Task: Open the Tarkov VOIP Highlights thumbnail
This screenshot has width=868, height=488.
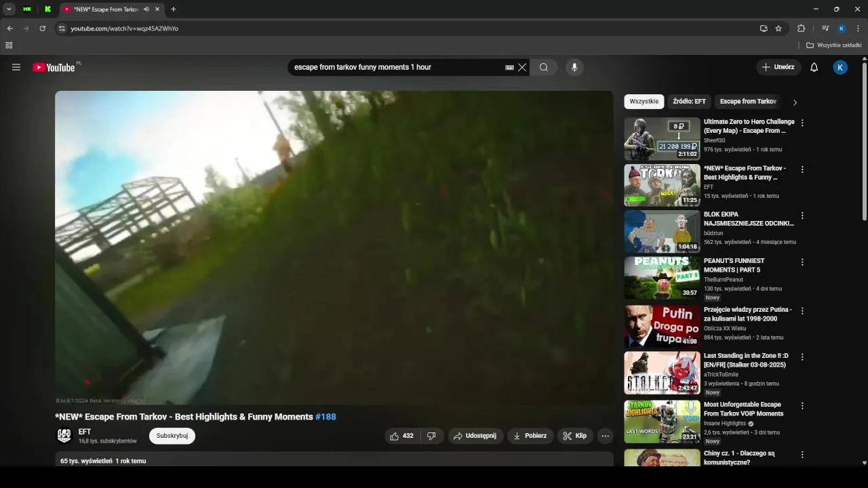Action: coord(662,421)
